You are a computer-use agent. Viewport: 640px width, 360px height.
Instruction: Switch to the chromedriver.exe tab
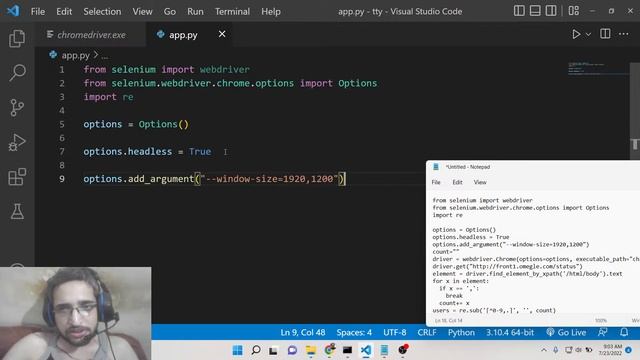(91, 35)
